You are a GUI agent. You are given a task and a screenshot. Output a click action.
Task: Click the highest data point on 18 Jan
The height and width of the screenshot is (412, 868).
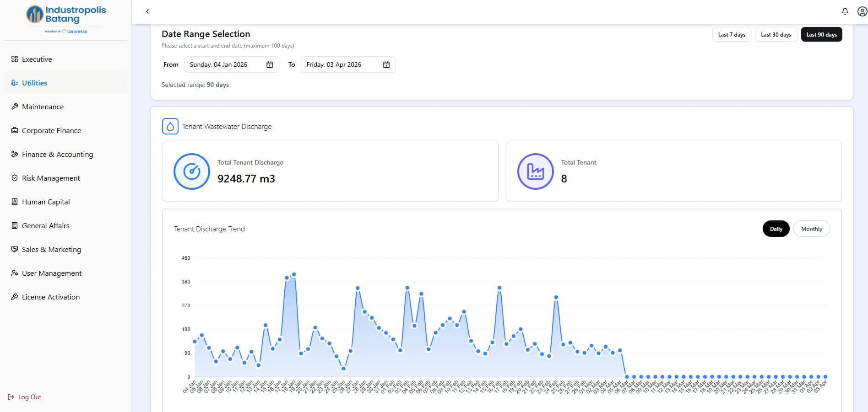[294, 274]
